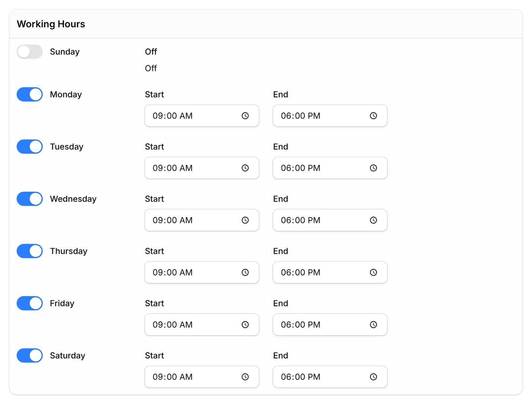
Task: Open clock picker for Friday start time
Action: point(245,325)
